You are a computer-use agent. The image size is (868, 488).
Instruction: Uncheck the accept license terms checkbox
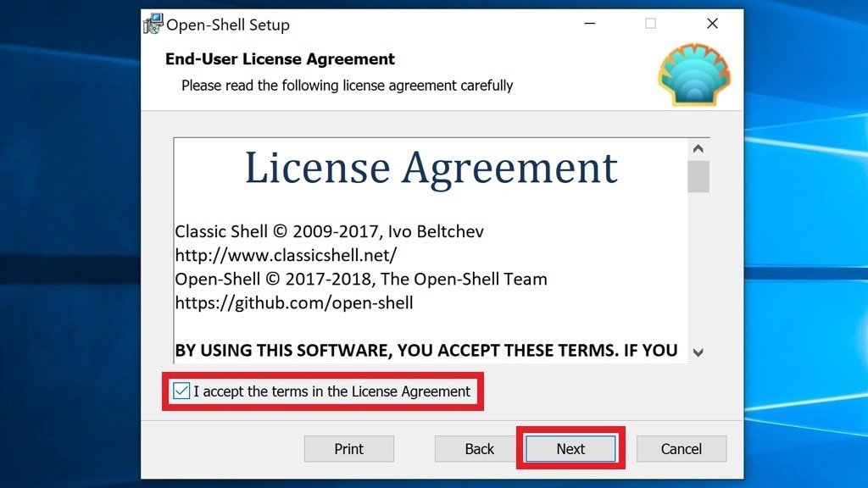[181, 391]
